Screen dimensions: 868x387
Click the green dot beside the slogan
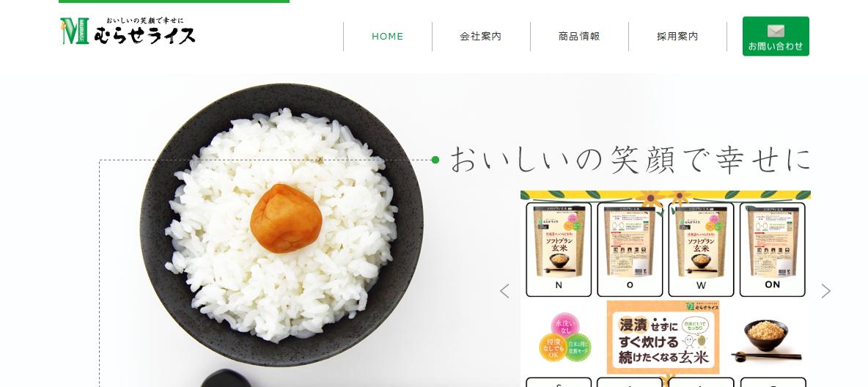coord(435,160)
